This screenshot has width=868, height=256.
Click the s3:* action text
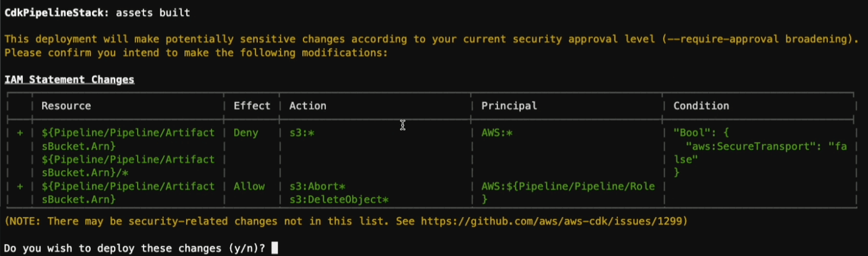click(x=302, y=133)
